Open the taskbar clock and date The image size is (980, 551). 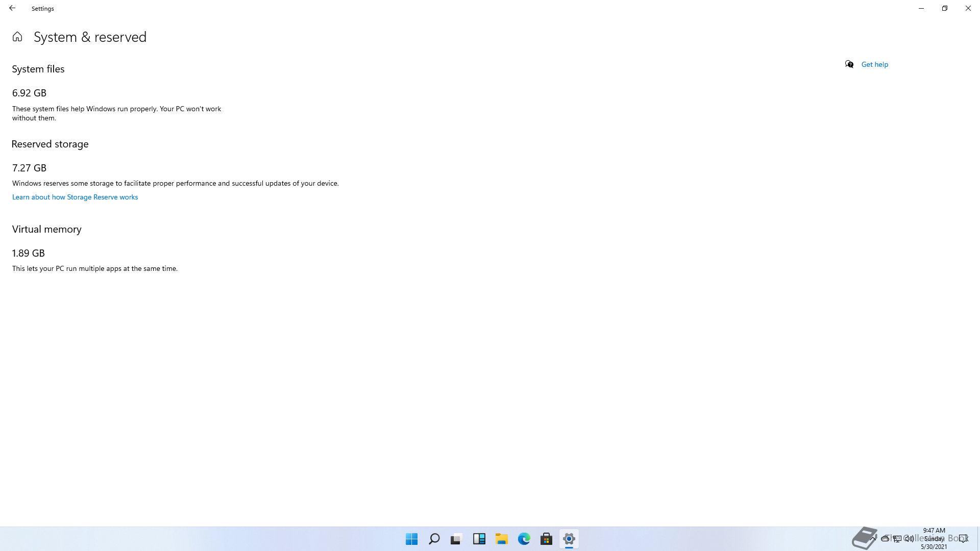click(934, 538)
